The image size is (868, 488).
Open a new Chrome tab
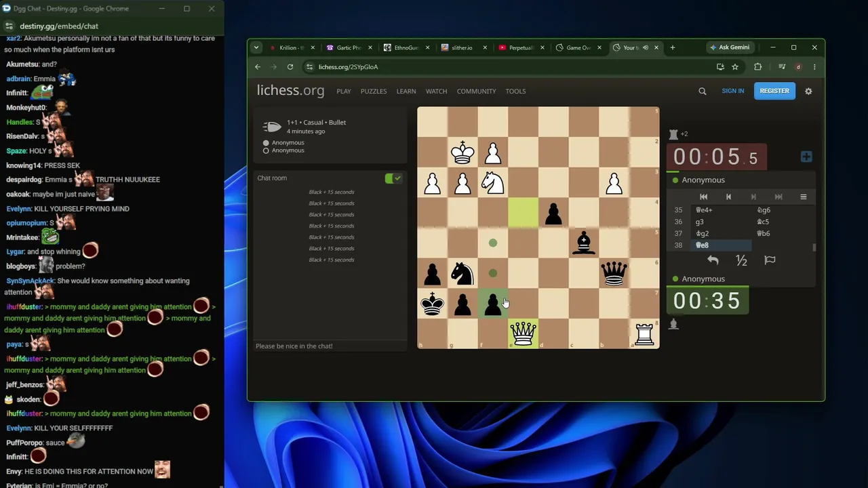(x=673, y=47)
